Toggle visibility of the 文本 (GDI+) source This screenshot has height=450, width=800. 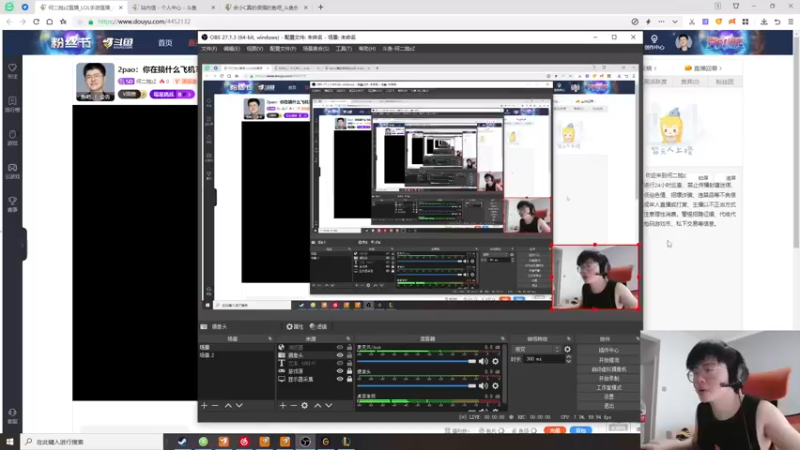pos(339,363)
